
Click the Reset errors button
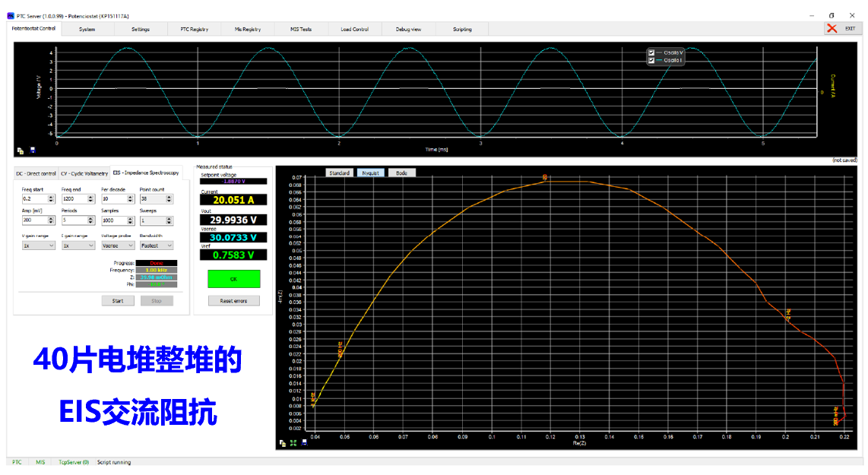(x=233, y=301)
